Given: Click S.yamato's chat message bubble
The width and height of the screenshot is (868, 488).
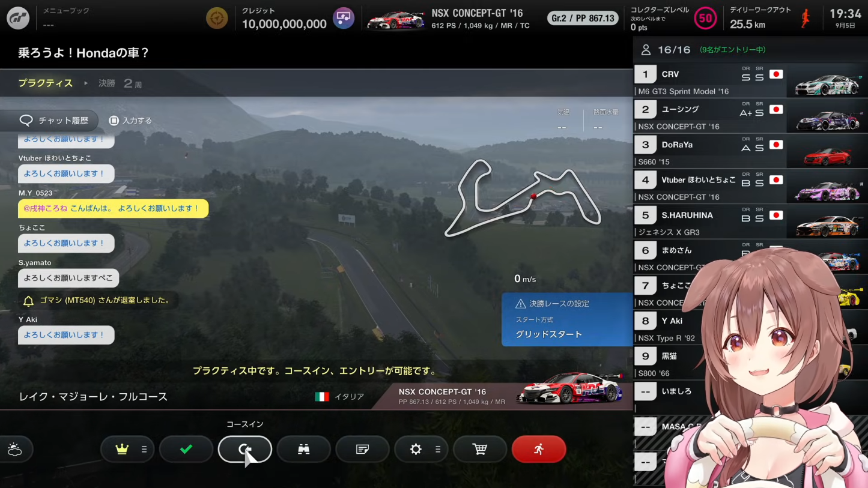Looking at the screenshot, I should pyautogui.click(x=68, y=279).
